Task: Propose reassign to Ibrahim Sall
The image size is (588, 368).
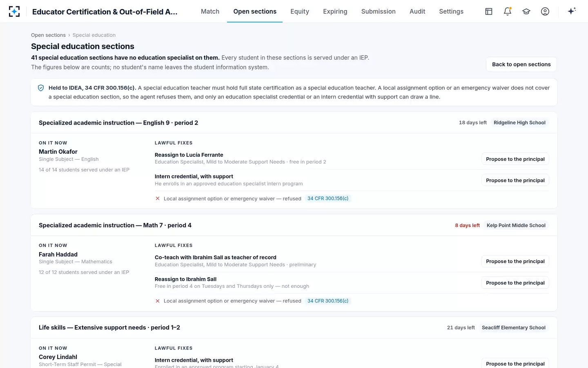Action: [515, 283]
